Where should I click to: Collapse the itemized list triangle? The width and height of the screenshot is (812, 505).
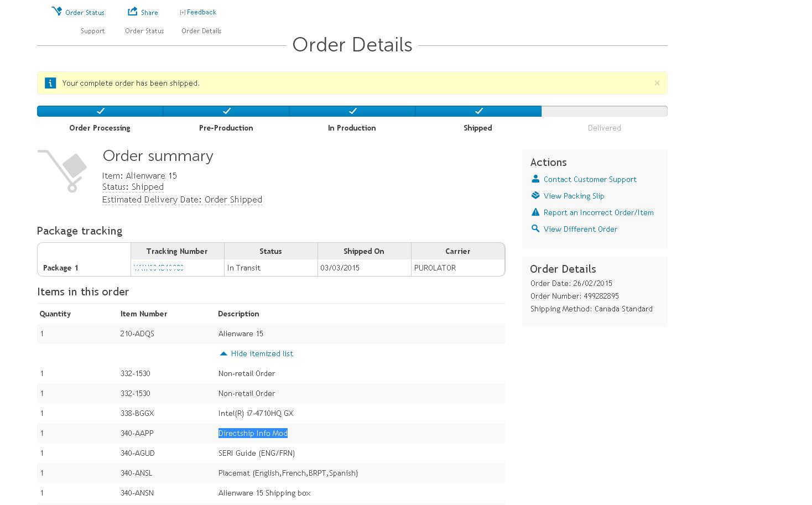tap(223, 353)
